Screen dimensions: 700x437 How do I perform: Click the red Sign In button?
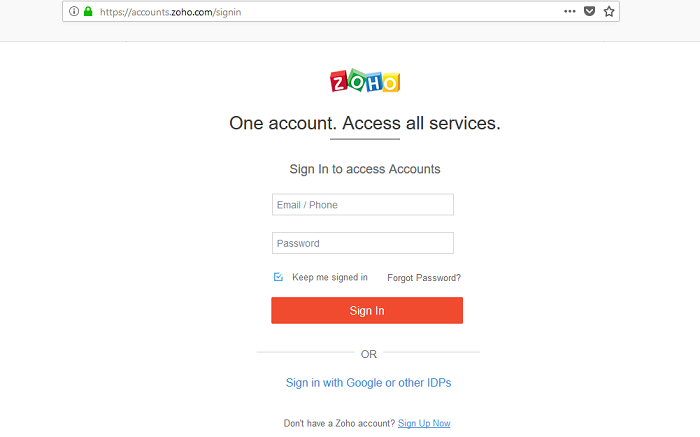coord(367,311)
